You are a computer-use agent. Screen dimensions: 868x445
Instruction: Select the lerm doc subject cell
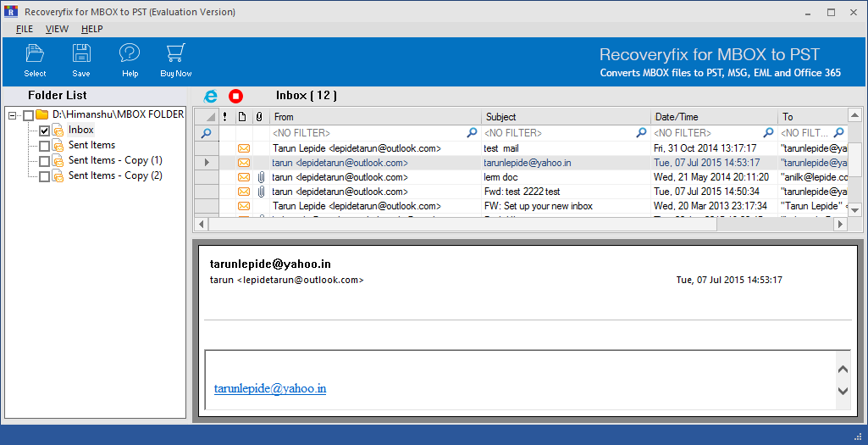[566, 177]
